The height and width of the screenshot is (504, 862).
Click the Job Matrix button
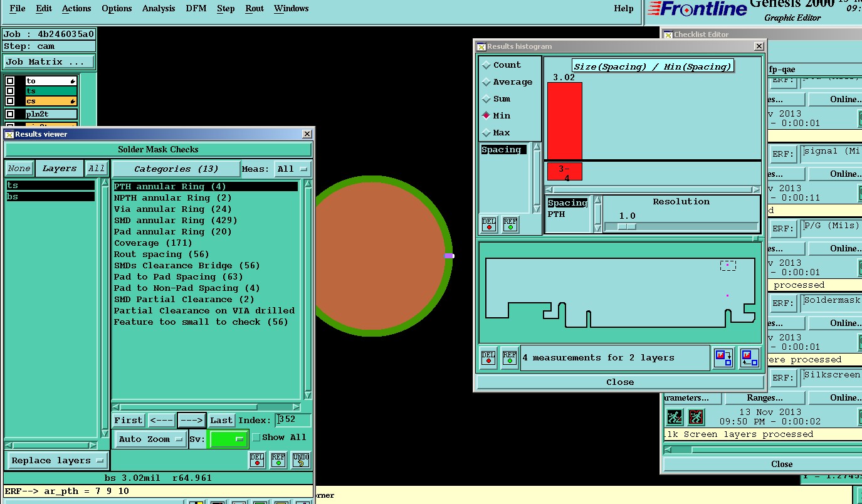(x=49, y=62)
